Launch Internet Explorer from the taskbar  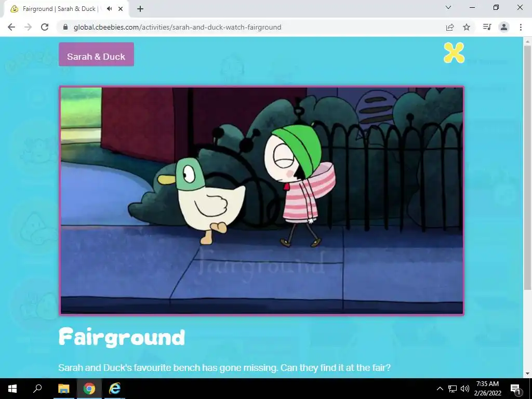(115, 389)
